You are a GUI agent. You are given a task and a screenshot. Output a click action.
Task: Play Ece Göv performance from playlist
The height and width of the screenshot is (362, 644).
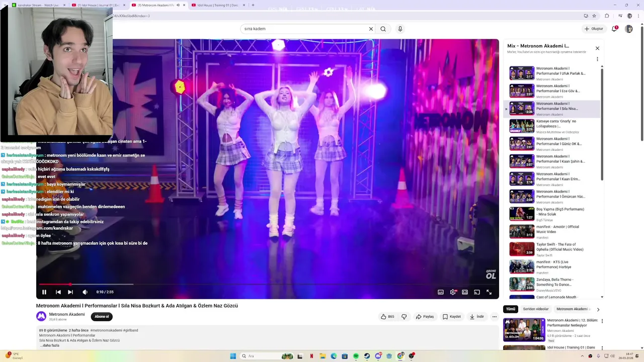[552, 91]
